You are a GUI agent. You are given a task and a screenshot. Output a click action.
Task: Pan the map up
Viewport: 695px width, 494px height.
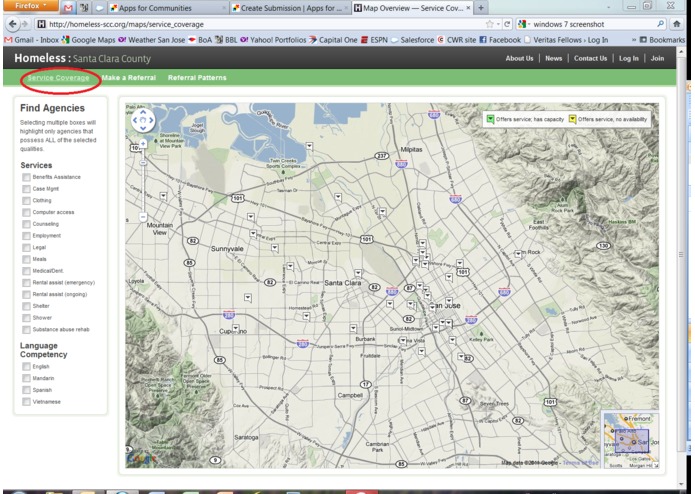click(x=143, y=112)
